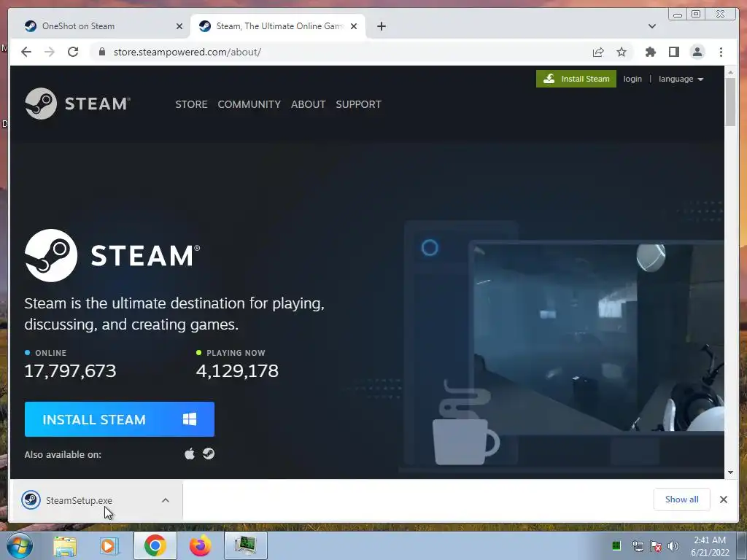Switch to OneShot on Steam tab
Screen dimensions: 747x560
coord(101,26)
